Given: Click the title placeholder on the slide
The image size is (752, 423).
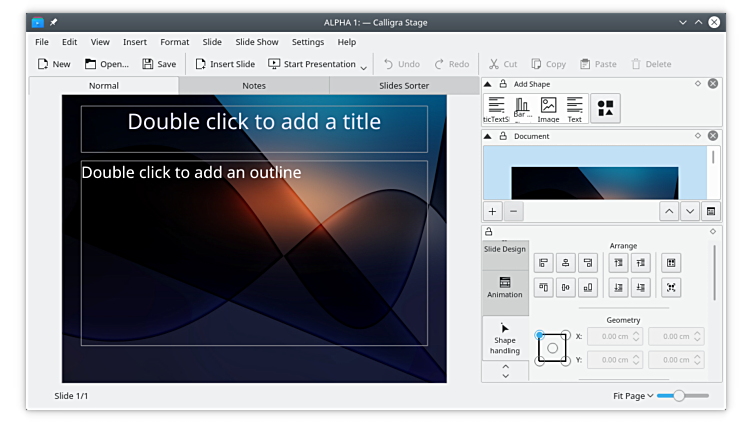Looking at the screenshot, I should pos(254,123).
